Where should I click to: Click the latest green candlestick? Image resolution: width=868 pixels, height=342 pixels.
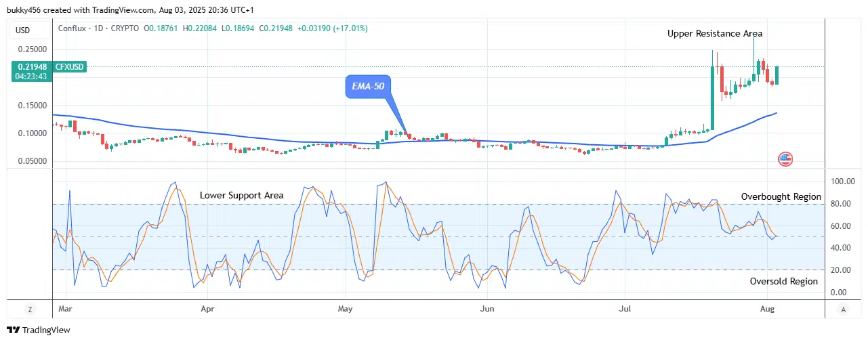click(778, 75)
